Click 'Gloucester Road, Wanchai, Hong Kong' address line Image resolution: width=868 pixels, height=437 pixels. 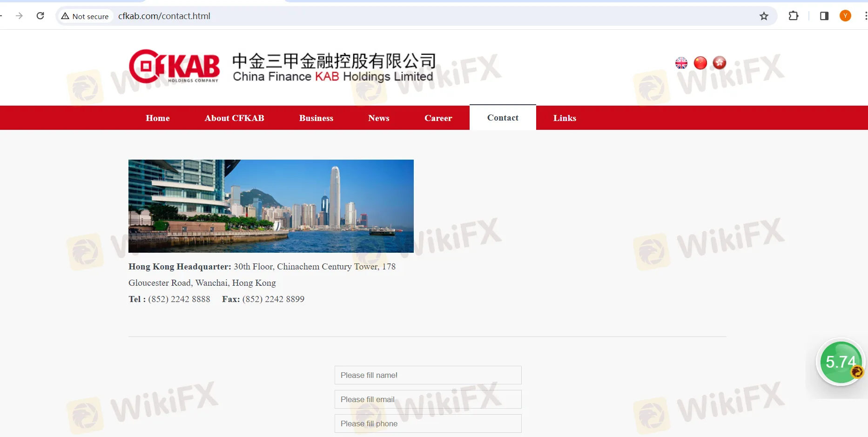(202, 283)
